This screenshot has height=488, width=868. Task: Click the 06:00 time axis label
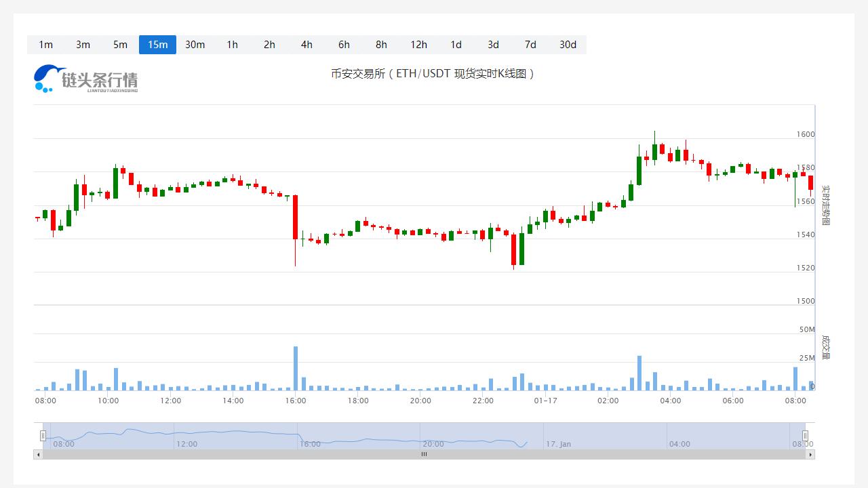pyautogui.click(x=733, y=401)
